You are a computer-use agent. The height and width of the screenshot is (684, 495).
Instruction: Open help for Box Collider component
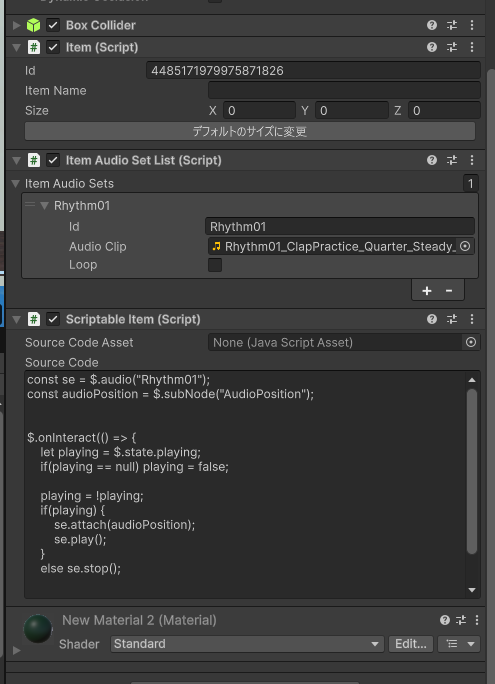(432, 25)
